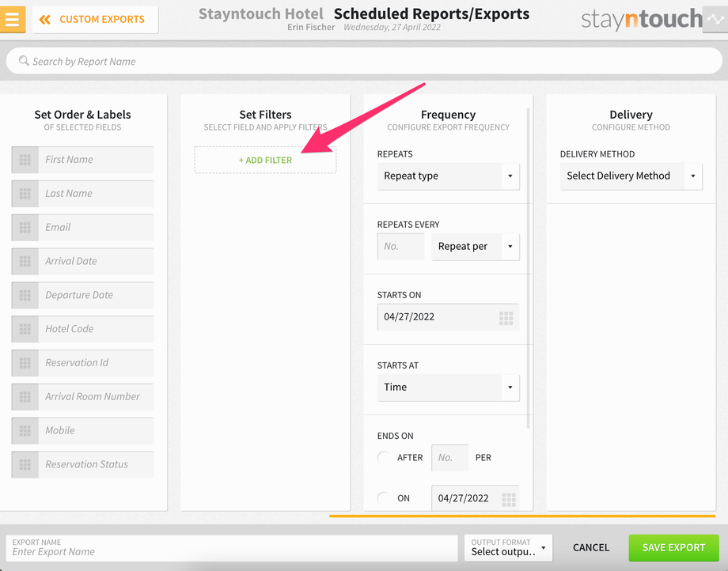The height and width of the screenshot is (571, 728).
Task: Click the Repeats Every number field
Action: [x=400, y=247]
